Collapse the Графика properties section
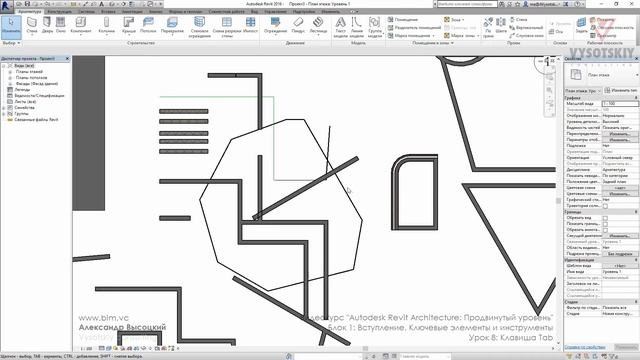The width and height of the screenshot is (640, 360). [x=636, y=98]
